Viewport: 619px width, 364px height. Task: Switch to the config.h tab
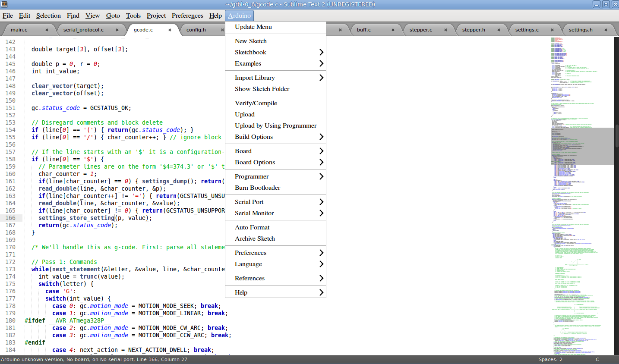[x=196, y=30]
